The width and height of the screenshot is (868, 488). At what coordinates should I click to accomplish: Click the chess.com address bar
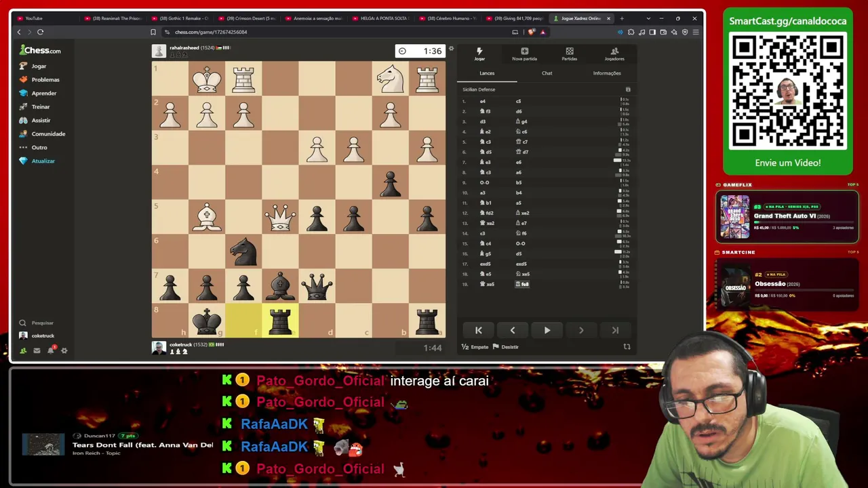click(x=339, y=32)
